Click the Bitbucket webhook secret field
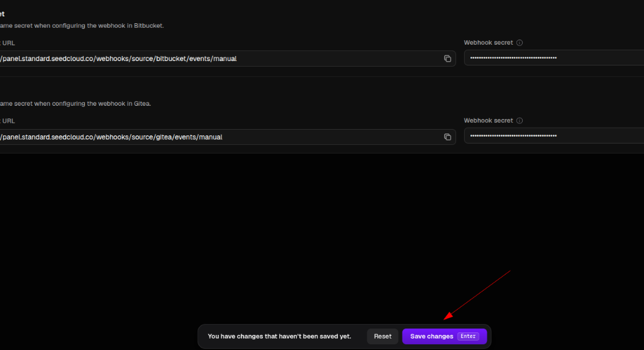 click(554, 57)
